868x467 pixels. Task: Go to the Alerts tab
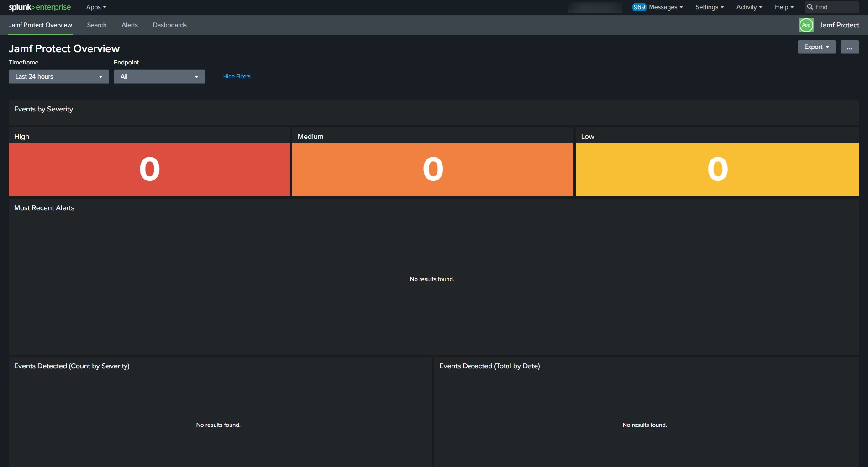[130, 25]
